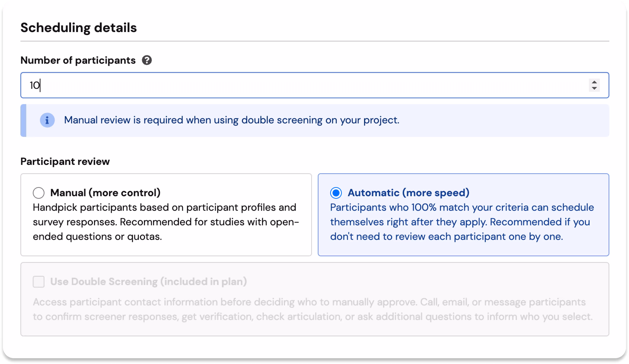Viewport: 629px width, 364px height.
Task: Click the question mark help icon
Action: (147, 60)
